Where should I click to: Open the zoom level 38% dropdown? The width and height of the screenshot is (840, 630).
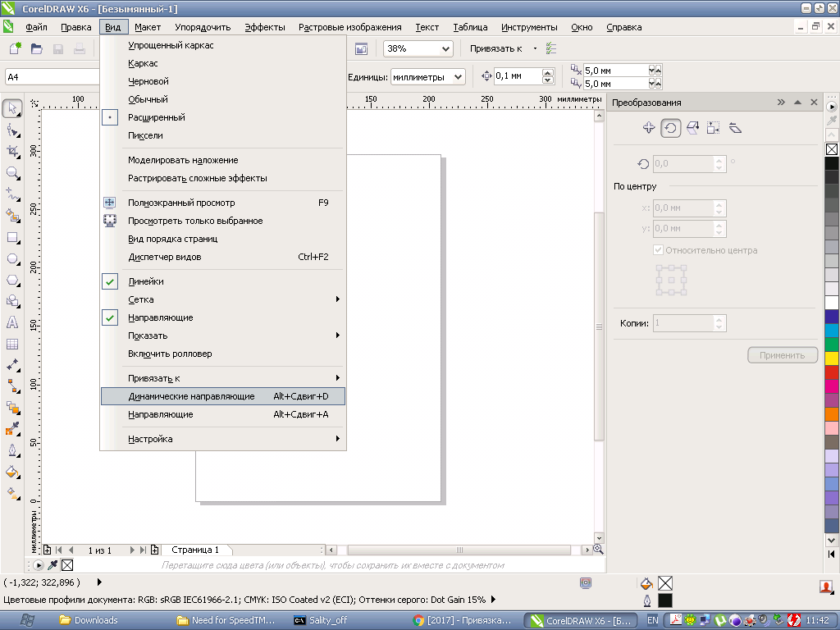445,48
